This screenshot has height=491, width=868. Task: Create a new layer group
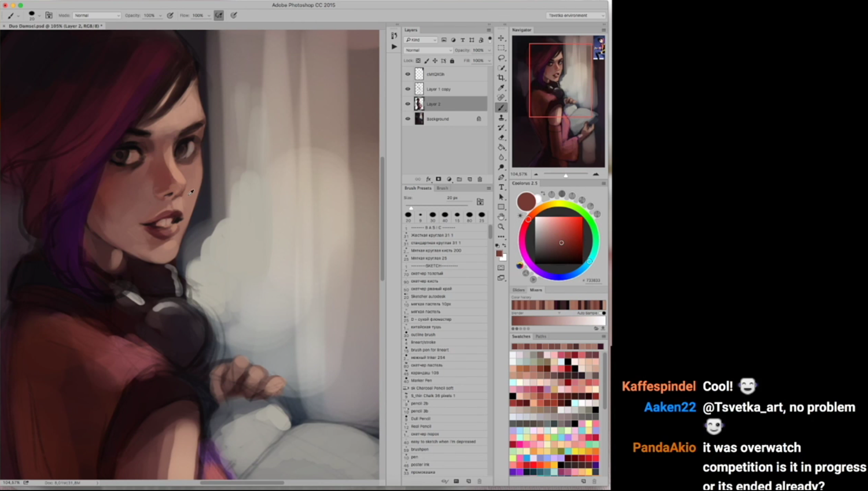pos(459,179)
